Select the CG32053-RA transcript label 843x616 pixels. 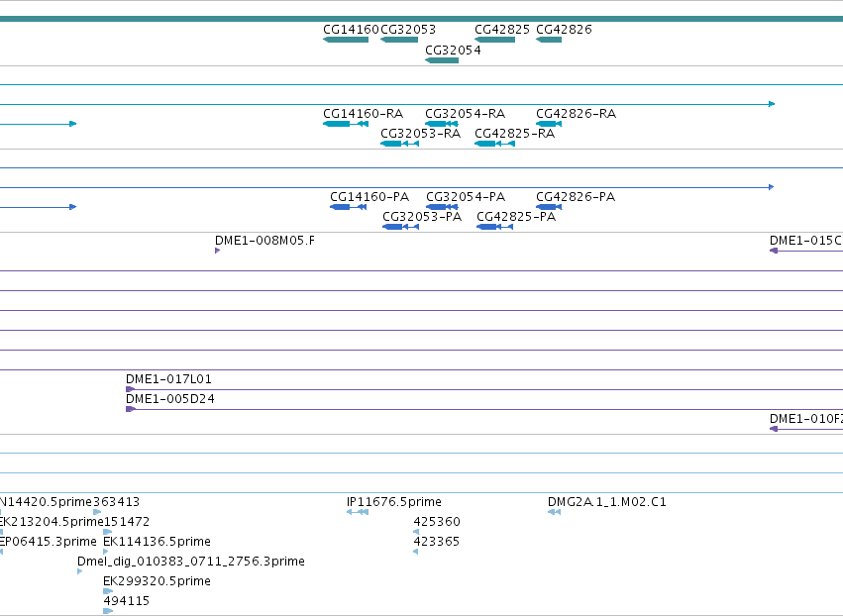(420, 134)
